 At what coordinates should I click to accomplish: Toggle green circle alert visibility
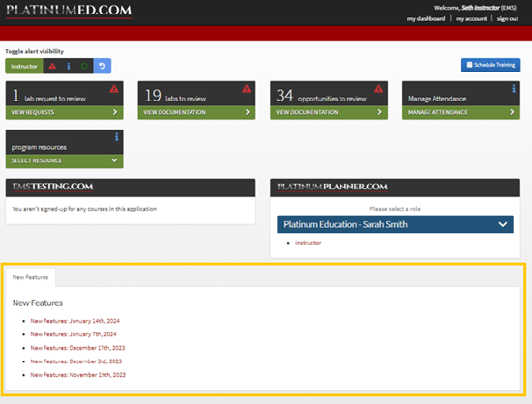tap(84, 66)
